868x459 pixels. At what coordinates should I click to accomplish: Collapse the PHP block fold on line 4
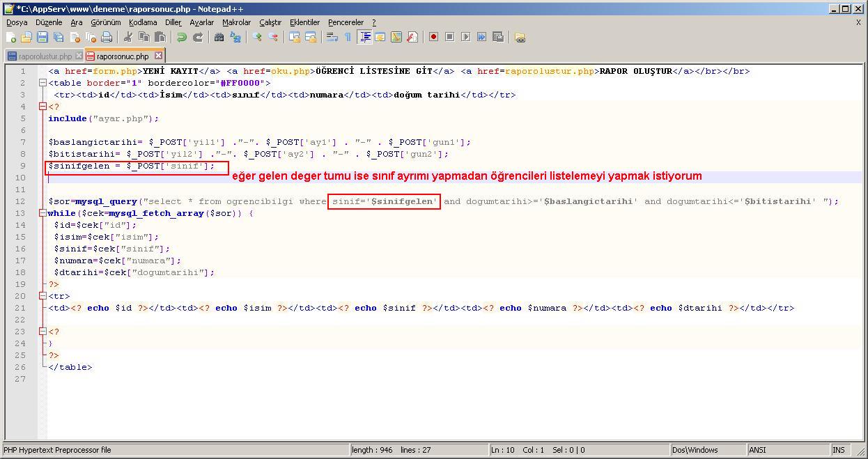42,107
